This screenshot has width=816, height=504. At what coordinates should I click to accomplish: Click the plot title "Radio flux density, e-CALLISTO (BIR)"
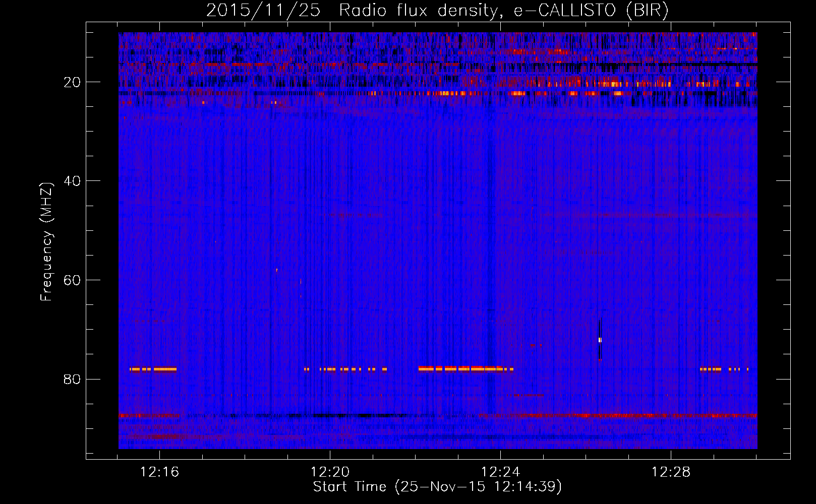pyautogui.click(x=504, y=11)
